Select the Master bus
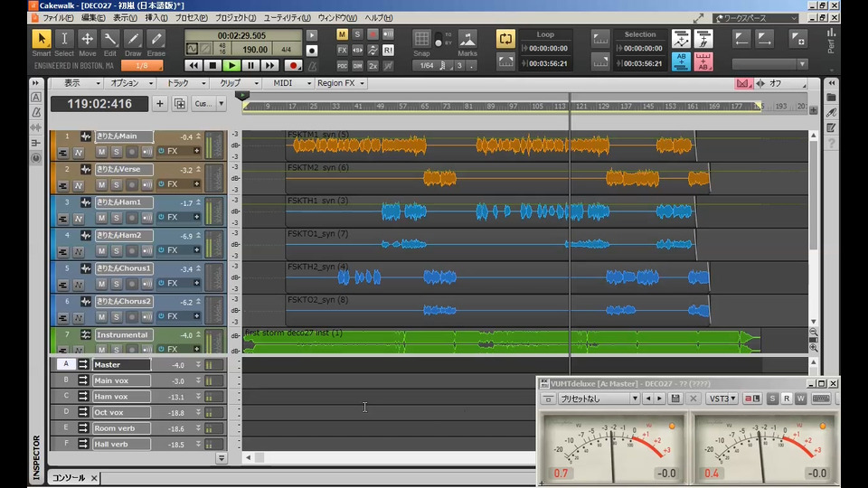The image size is (868, 488). pos(120,364)
